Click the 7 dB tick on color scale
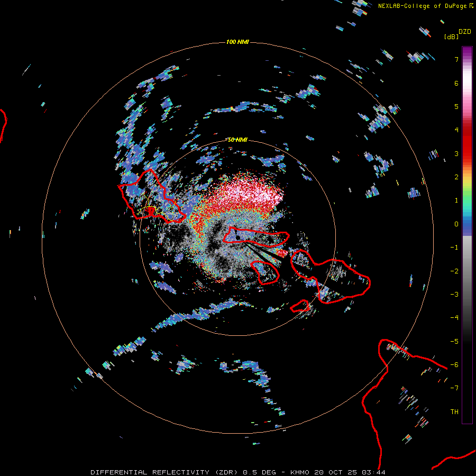This screenshot has width=476, height=476. point(456,59)
